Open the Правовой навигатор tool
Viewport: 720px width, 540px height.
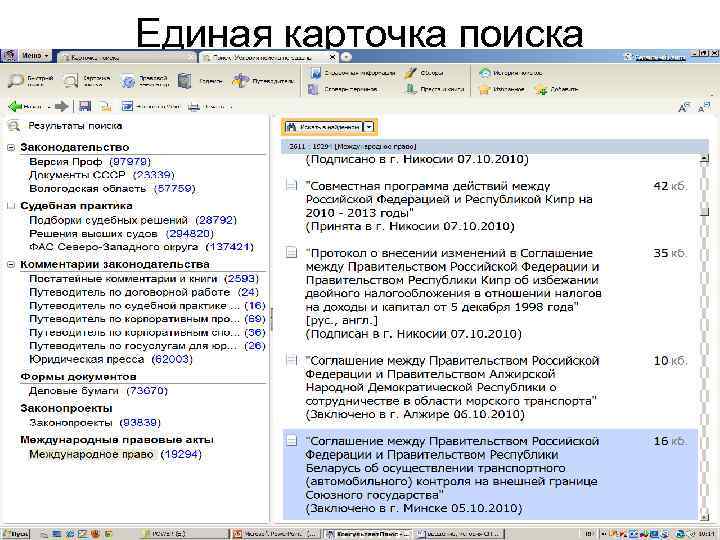tap(145, 81)
